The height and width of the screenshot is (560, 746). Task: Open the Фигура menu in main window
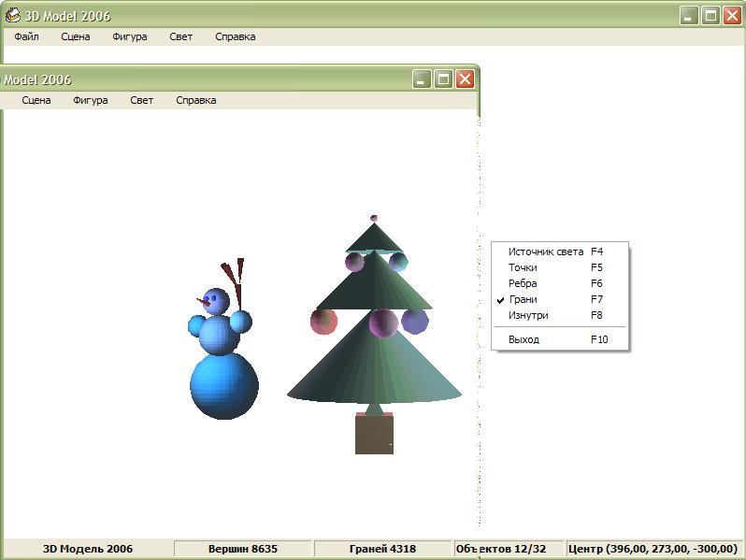click(x=129, y=36)
